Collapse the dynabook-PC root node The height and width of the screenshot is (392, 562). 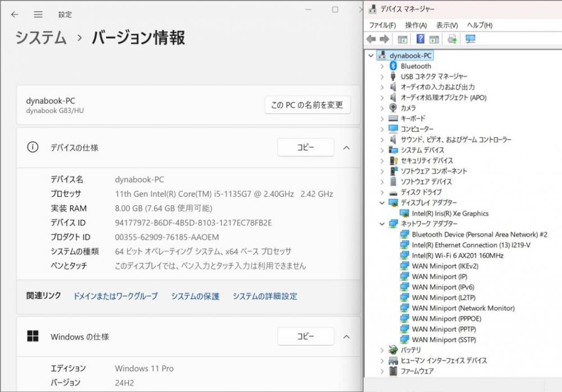[x=371, y=56]
